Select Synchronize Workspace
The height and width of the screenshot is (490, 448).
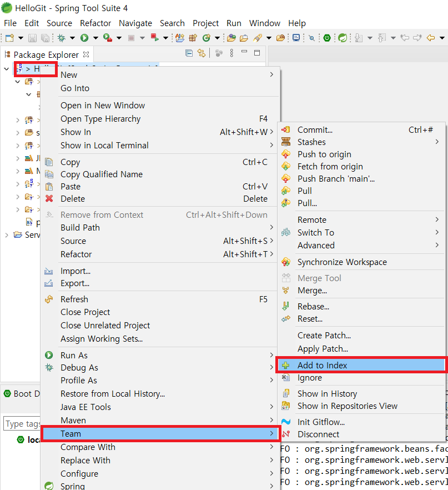pyautogui.click(x=361, y=262)
